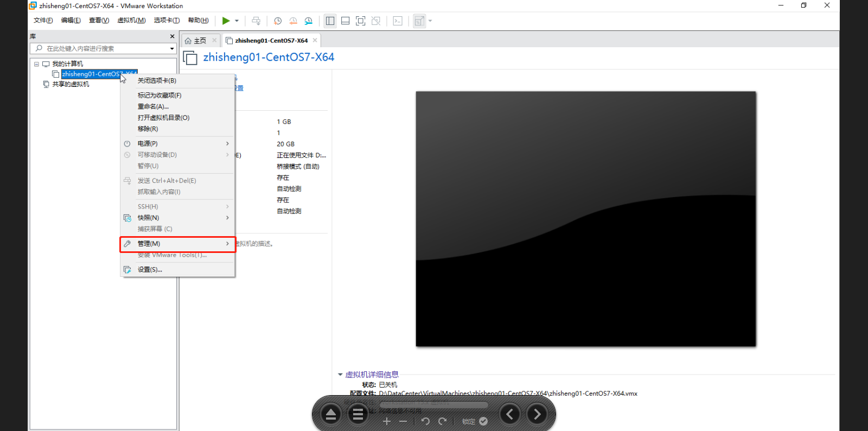Viewport: 868px width, 431px height.
Task: Collapse the 我的计算机 tree node
Action: click(36, 64)
